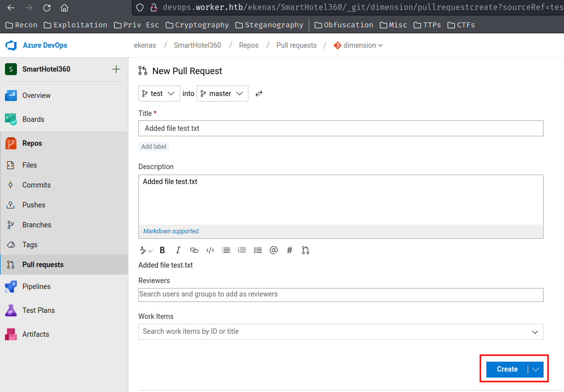Image resolution: width=564 pixels, height=392 pixels.
Task: Open the Obfuscation bookmarks folder
Action: click(343, 25)
